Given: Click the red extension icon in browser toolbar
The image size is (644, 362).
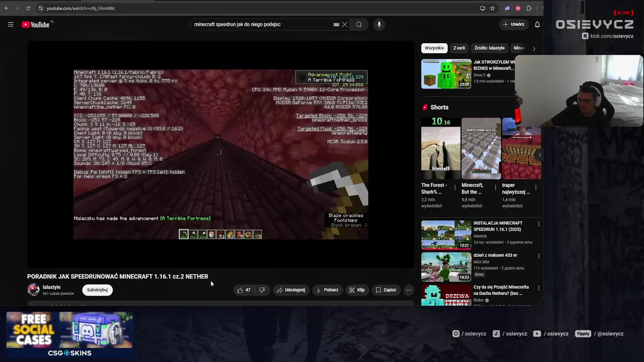Looking at the screenshot, I should click(x=518, y=8).
